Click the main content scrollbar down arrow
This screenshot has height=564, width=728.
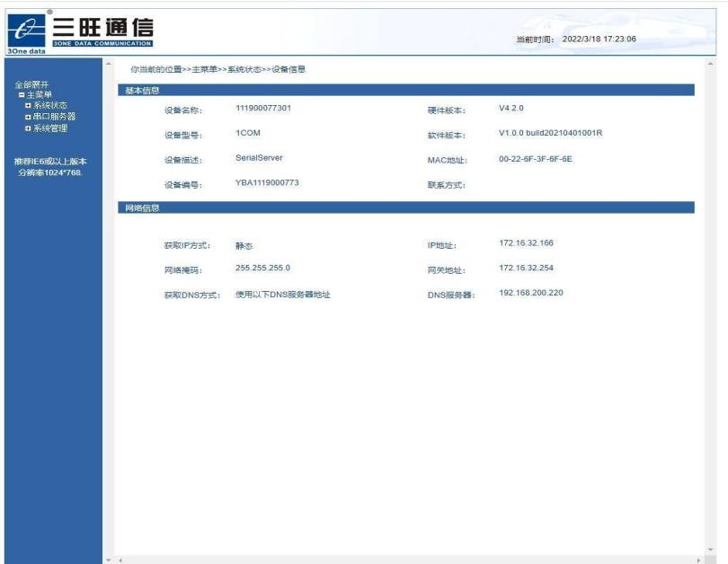711,549
